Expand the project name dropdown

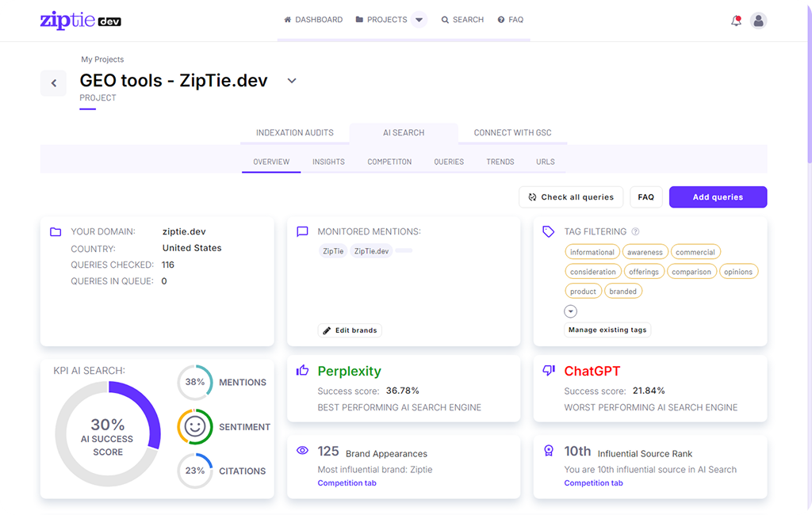tap(291, 80)
